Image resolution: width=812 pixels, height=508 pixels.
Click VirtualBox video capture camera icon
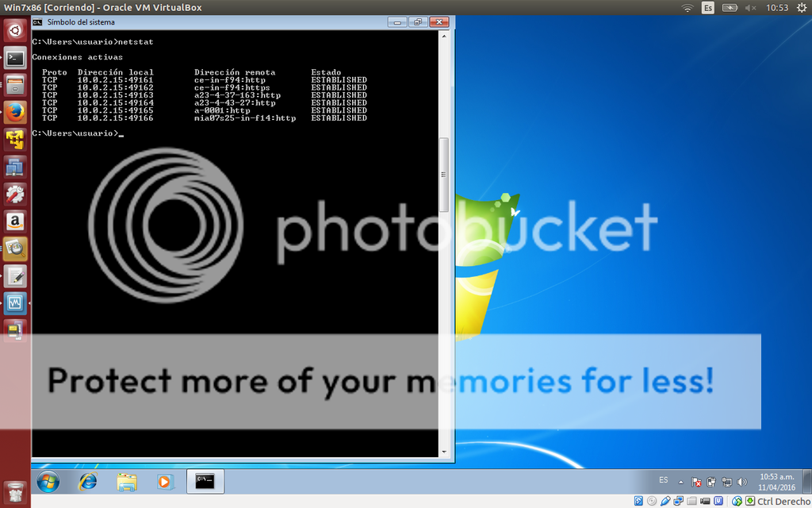705,502
